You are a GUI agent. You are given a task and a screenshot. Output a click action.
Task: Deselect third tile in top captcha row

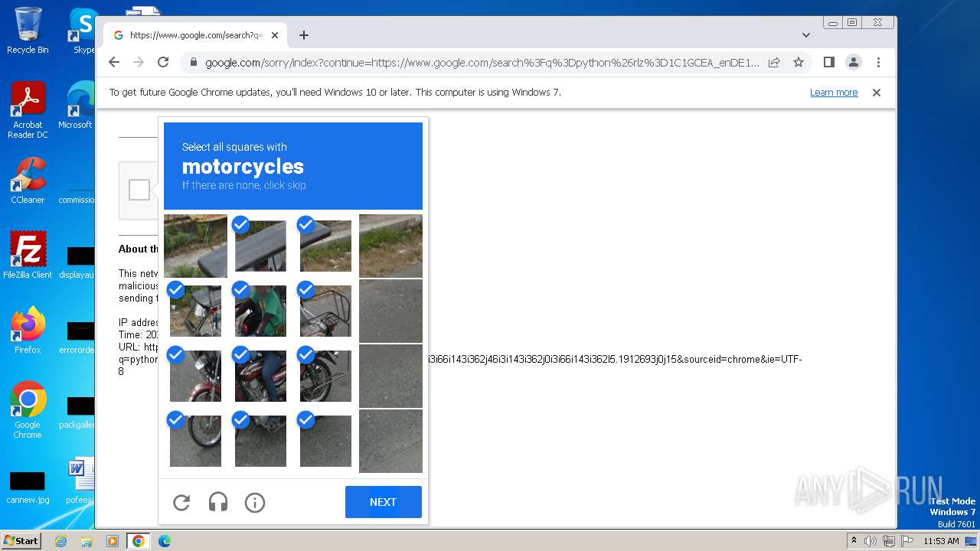point(325,246)
